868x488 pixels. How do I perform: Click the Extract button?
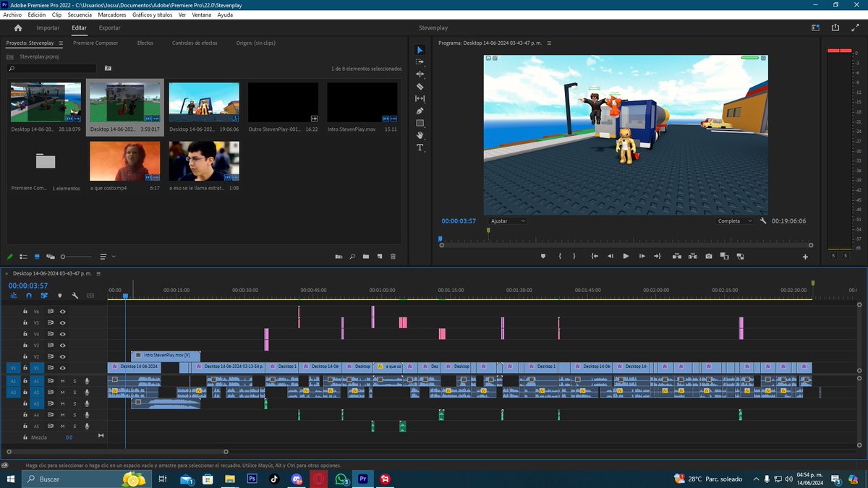click(693, 256)
